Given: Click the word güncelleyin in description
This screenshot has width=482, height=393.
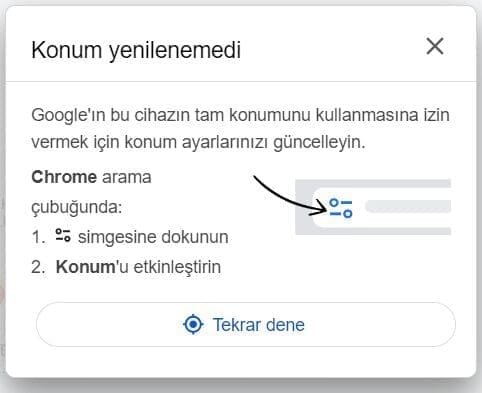Looking at the screenshot, I should pyautogui.click(x=319, y=143).
